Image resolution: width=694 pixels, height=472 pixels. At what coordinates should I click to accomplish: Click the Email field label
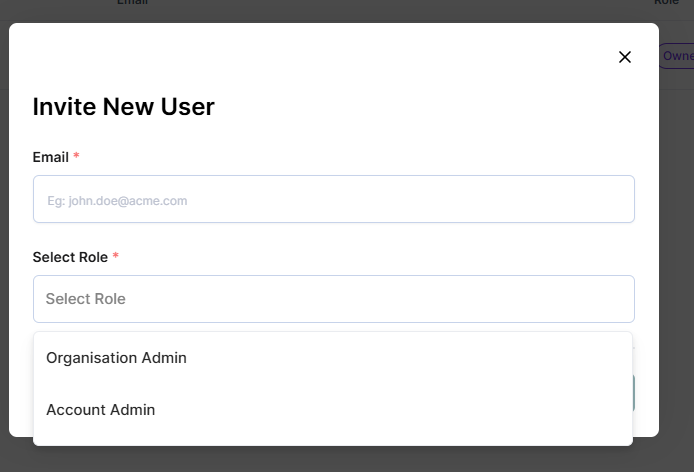(50, 158)
